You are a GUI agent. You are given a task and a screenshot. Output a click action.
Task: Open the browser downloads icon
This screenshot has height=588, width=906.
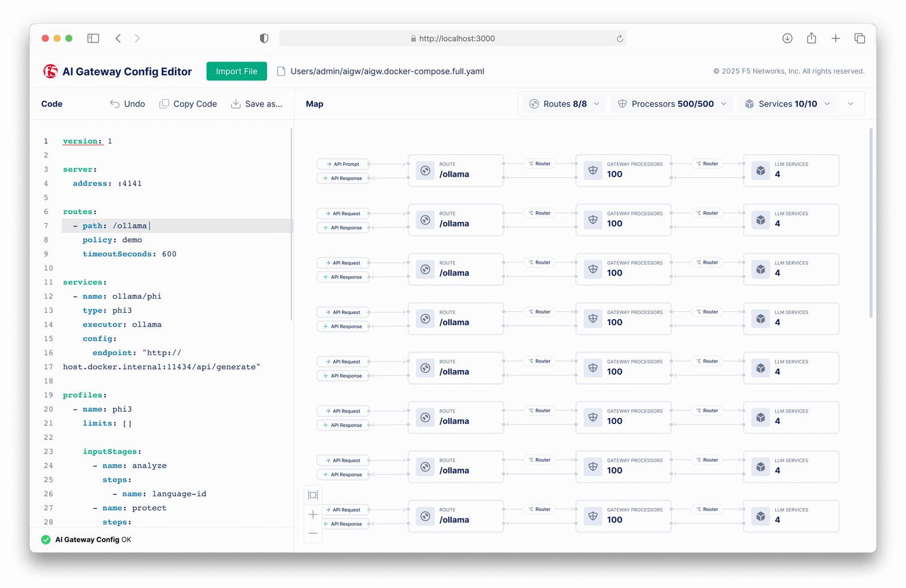787,38
